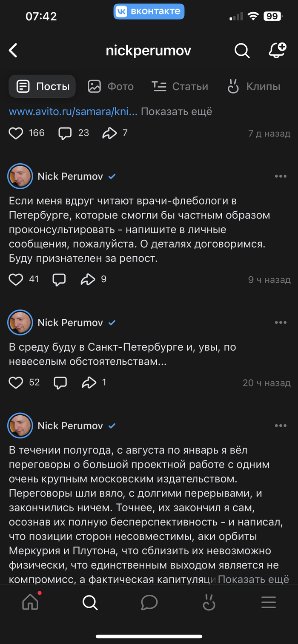Go back using the back arrow
This screenshot has width=298, height=644.
(13, 50)
